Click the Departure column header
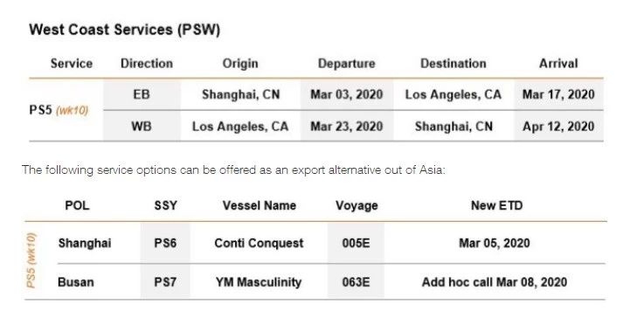This screenshot has height=325, width=644. tap(347, 64)
